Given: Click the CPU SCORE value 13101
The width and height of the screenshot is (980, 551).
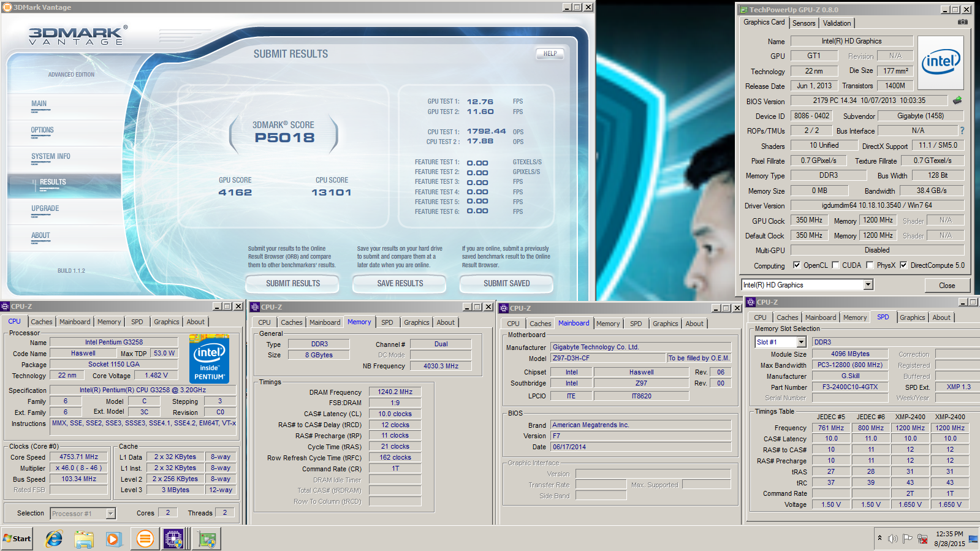Looking at the screenshot, I should (x=332, y=192).
